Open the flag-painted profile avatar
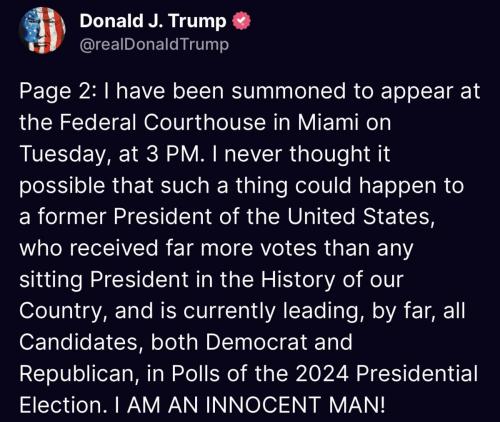Image resolution: width=500 pixels, height=422 pixels. coord(42,30)
